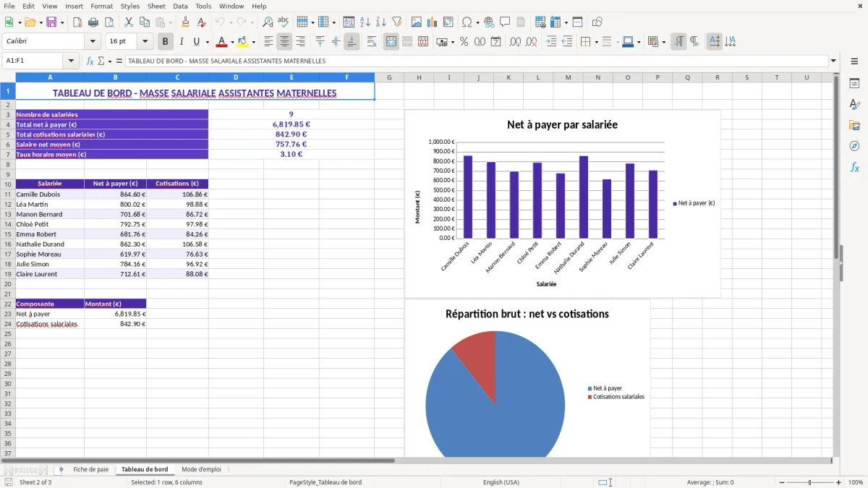This screenshot has height=488, width=868.
Task: Toggle Underline formatting
Action: click(x=196, y=42)
